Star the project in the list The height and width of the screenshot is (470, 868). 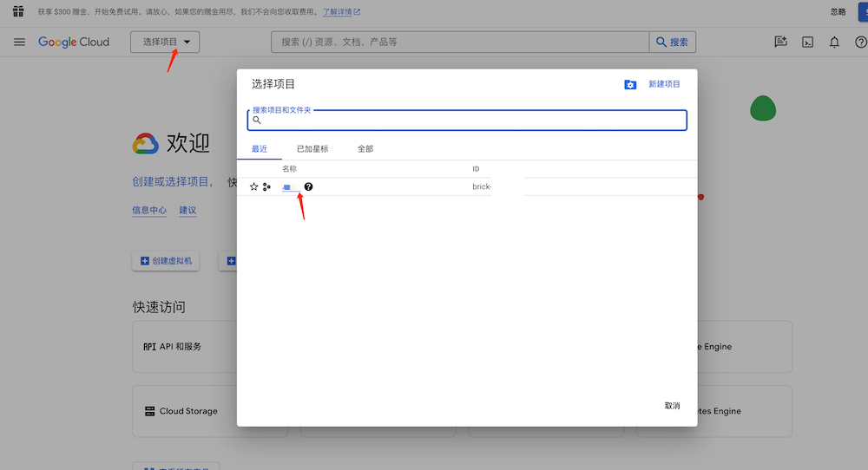[254, 186]
